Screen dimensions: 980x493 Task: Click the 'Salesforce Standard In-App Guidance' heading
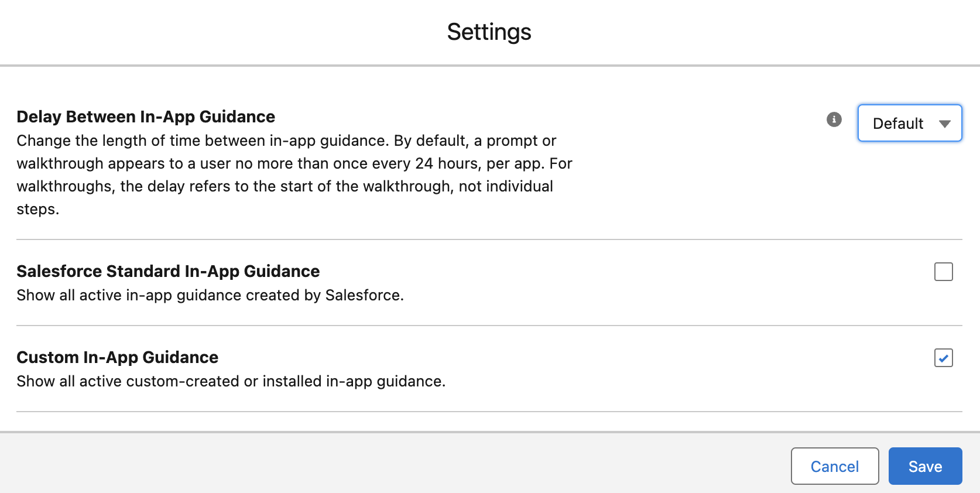(x=168, y=271)
